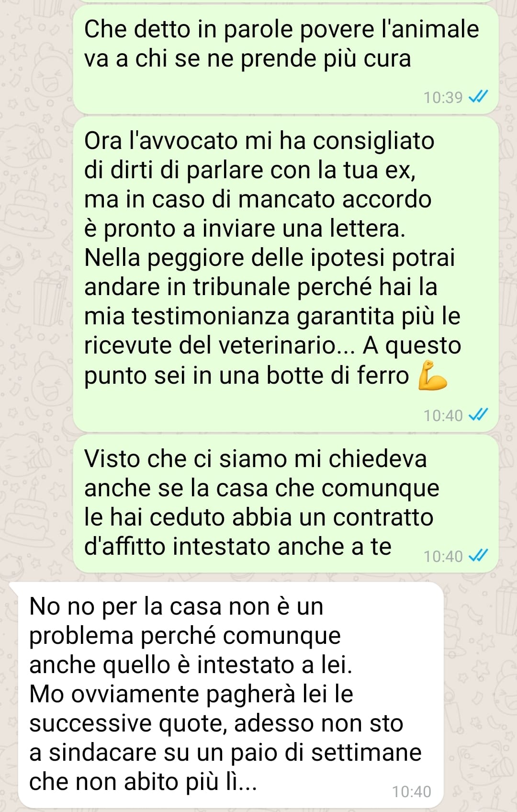Tap the text 'è pronto a inviare una lettera'
517x812 pixels.
tap(245, 229)
